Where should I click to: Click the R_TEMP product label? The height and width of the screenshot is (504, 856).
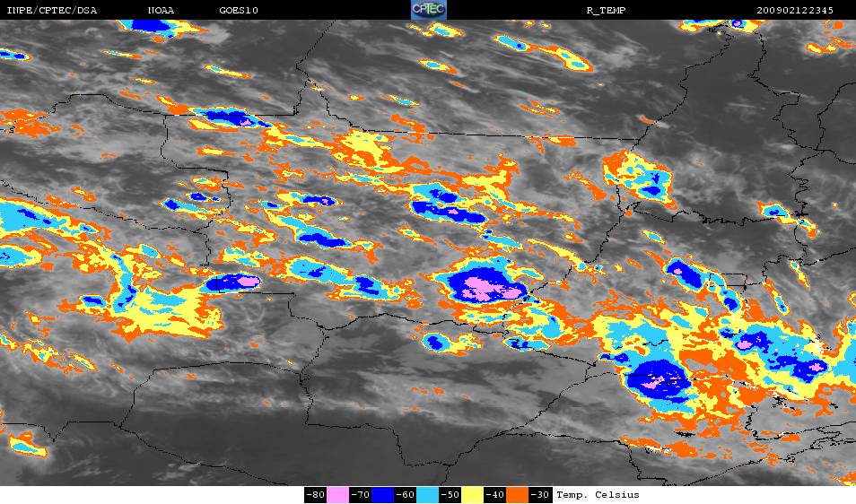click(x=606, y=11)
